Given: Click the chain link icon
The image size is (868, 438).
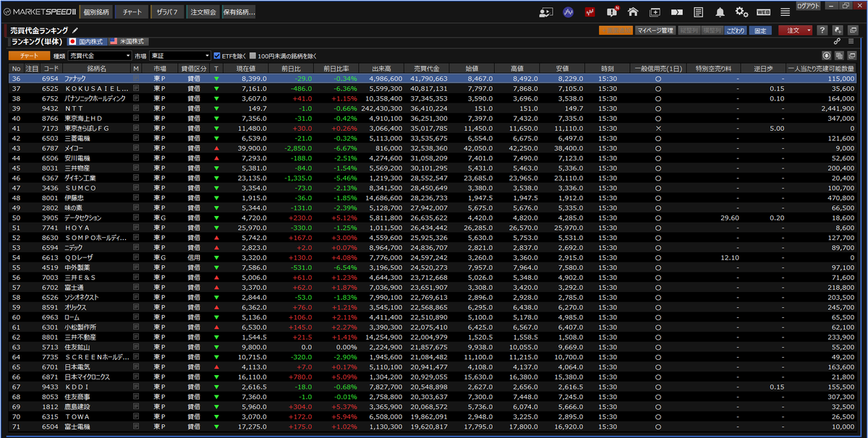Looking at the screenshot, I should click(836, 42).
